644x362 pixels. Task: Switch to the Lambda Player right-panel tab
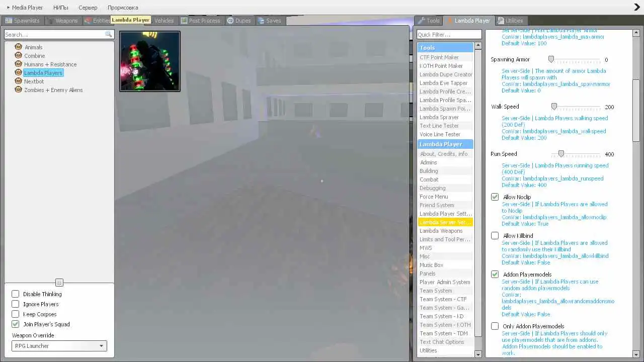468,21
